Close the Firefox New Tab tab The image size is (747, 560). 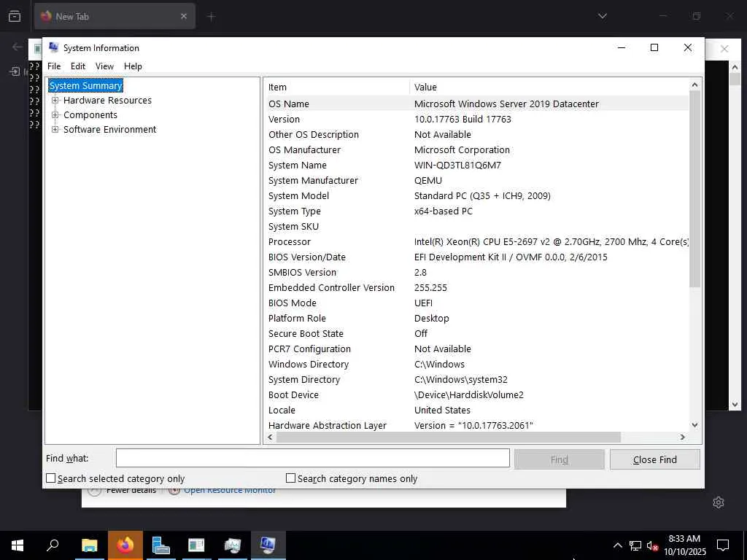coord(184,16)
